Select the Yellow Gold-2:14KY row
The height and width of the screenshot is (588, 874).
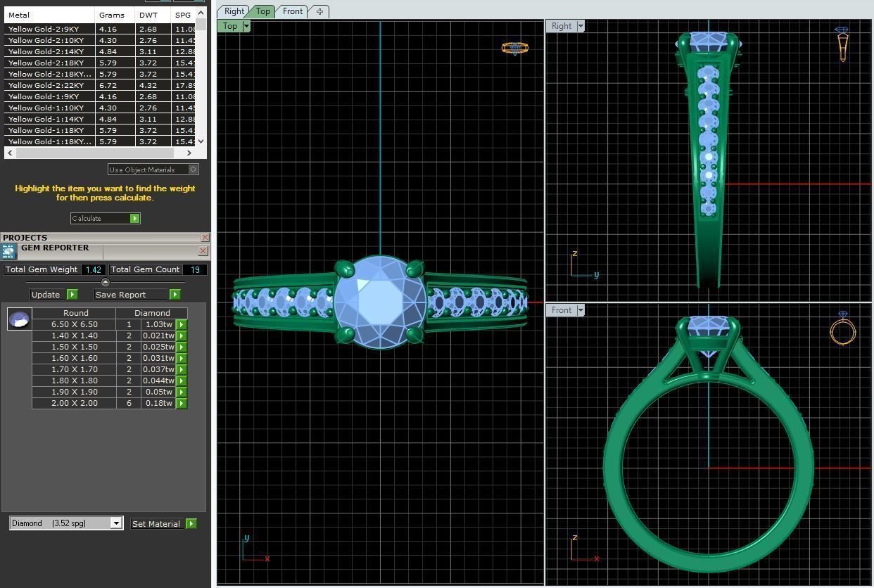pos(100,51)
